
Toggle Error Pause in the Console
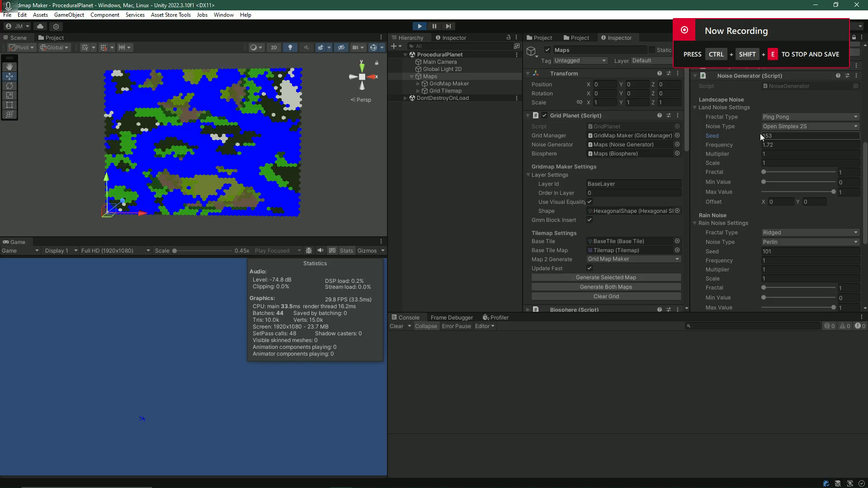tap(456, 326)
